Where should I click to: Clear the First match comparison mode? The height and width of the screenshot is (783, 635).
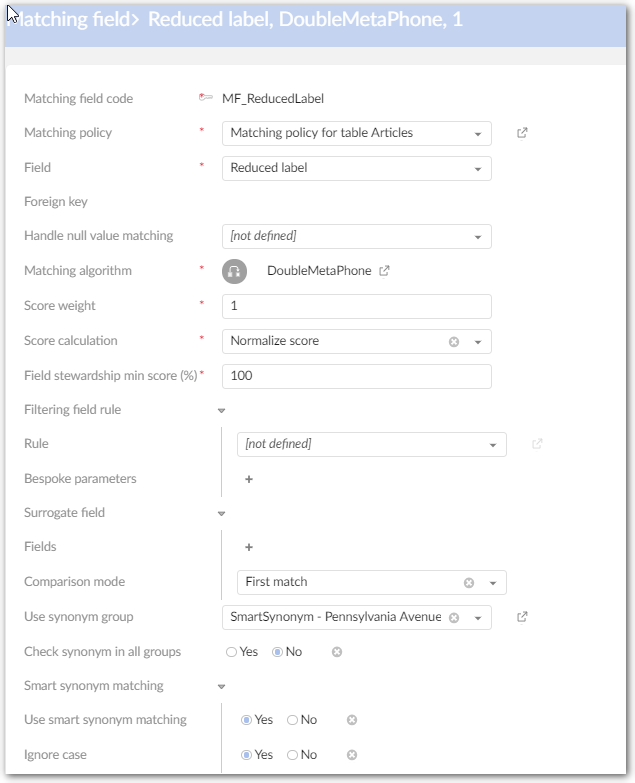[x=468, y=582]
